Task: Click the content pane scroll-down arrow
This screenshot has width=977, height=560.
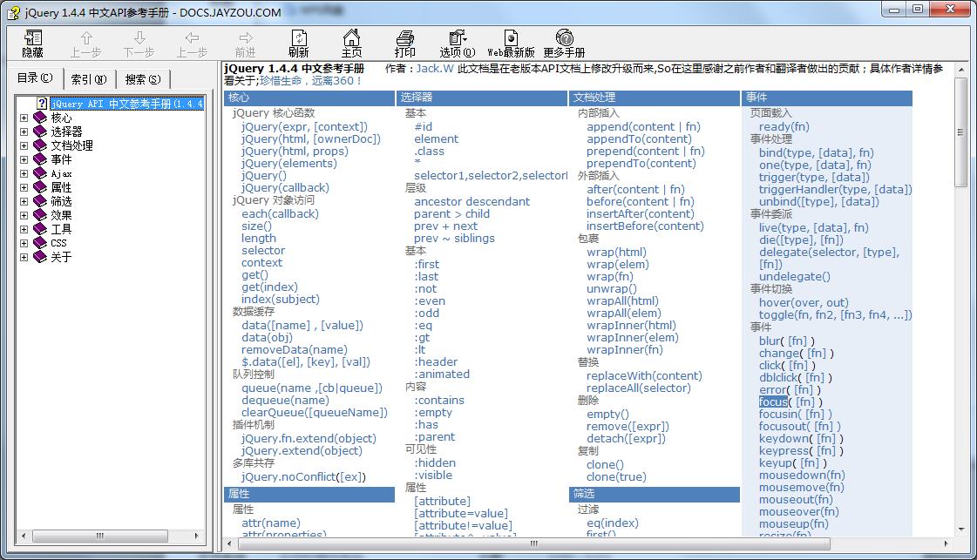Action: 960,530
